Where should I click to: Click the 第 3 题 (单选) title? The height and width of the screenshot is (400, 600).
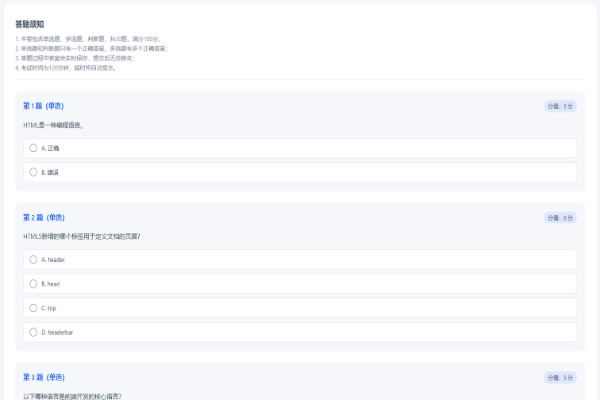click(44, 377)
